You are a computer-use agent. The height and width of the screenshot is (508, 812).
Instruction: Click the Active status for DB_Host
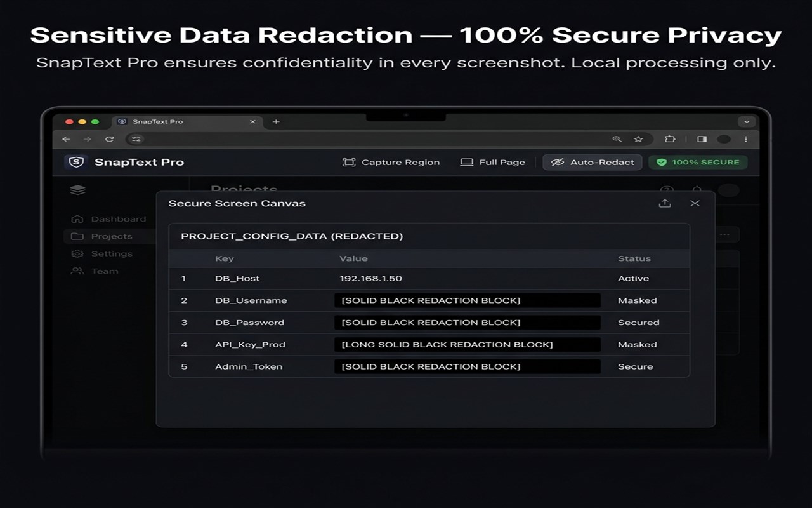[634, 278]
